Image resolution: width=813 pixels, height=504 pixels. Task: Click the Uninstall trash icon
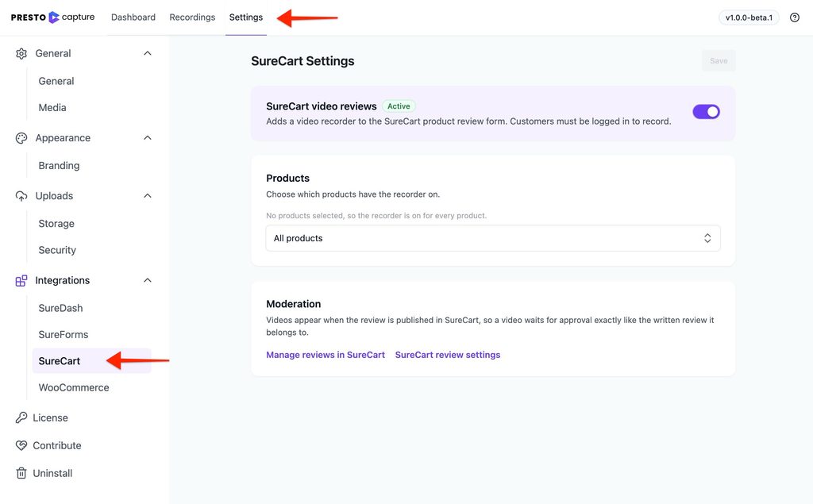click(x=21, y=473)
